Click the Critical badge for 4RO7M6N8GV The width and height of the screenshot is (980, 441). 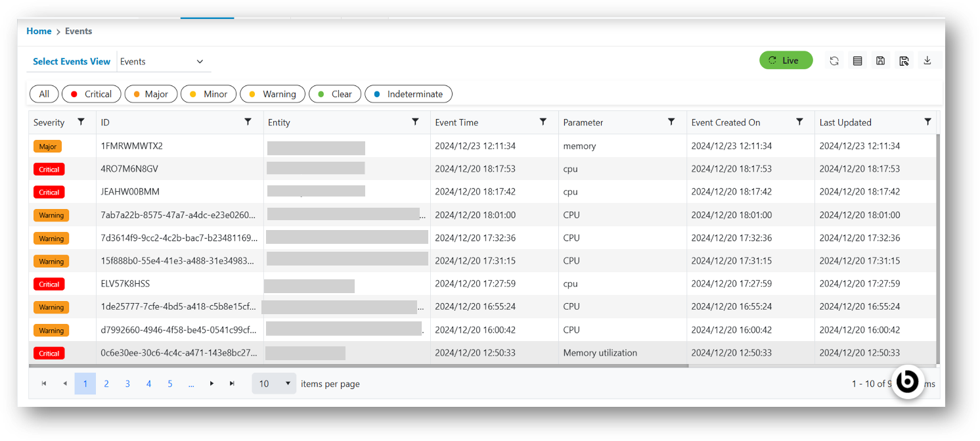pyautogui.click(x=49, y=169)
